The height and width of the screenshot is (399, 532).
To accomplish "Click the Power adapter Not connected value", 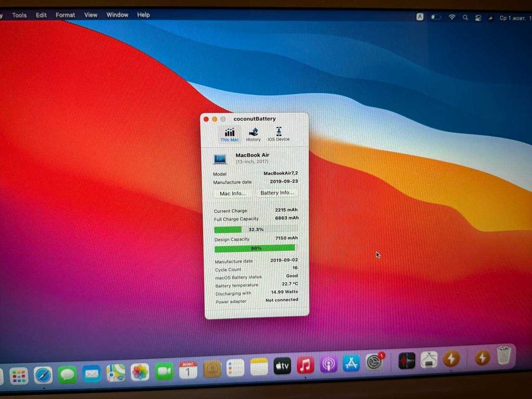I will click(x=282, y=300).
